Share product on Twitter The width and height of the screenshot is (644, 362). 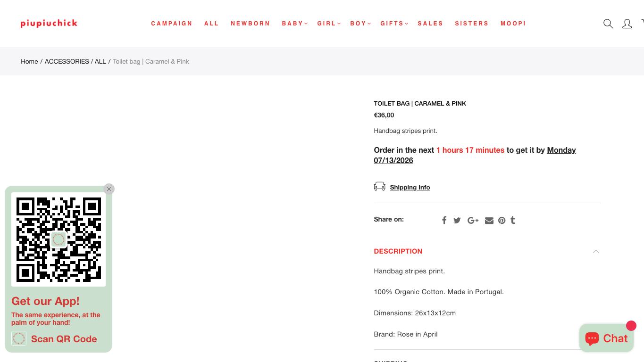457,220
